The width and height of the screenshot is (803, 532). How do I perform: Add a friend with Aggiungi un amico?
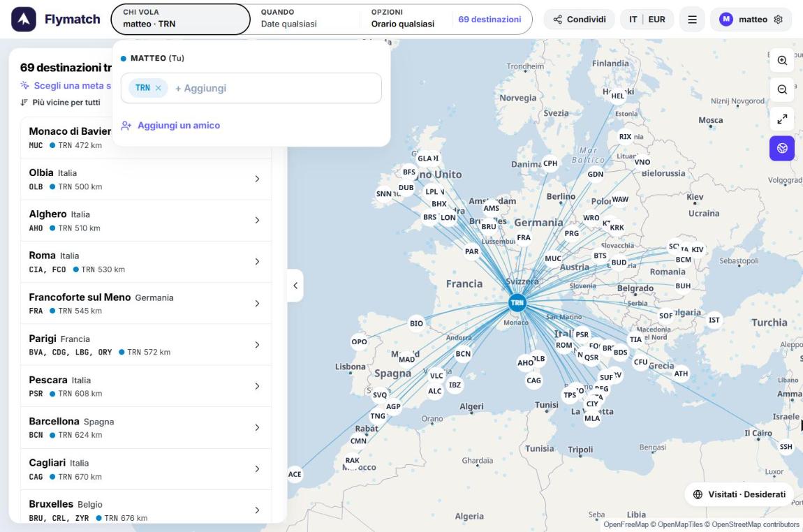[170, 126]
